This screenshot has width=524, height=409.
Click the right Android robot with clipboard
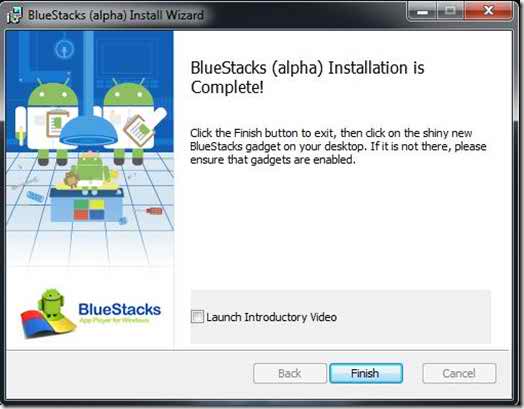click(x=131, y=122)
